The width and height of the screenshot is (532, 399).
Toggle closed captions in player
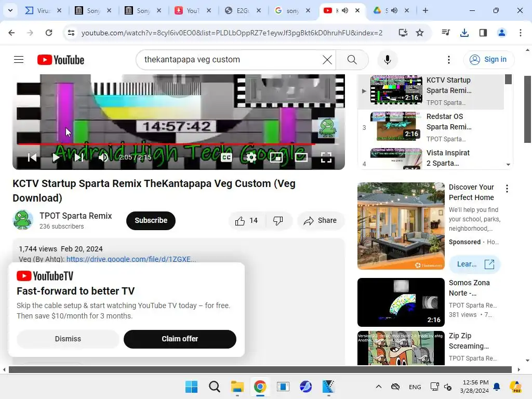[x=227, y=157]
